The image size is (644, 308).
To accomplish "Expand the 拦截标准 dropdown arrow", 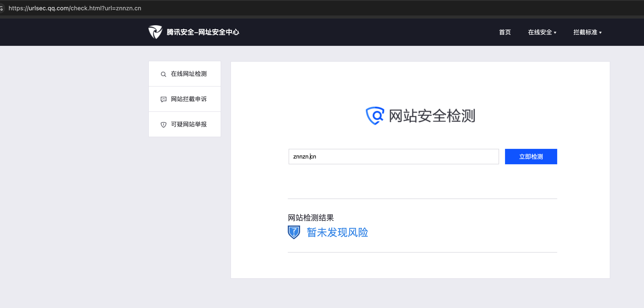I will tap(600, 33).
